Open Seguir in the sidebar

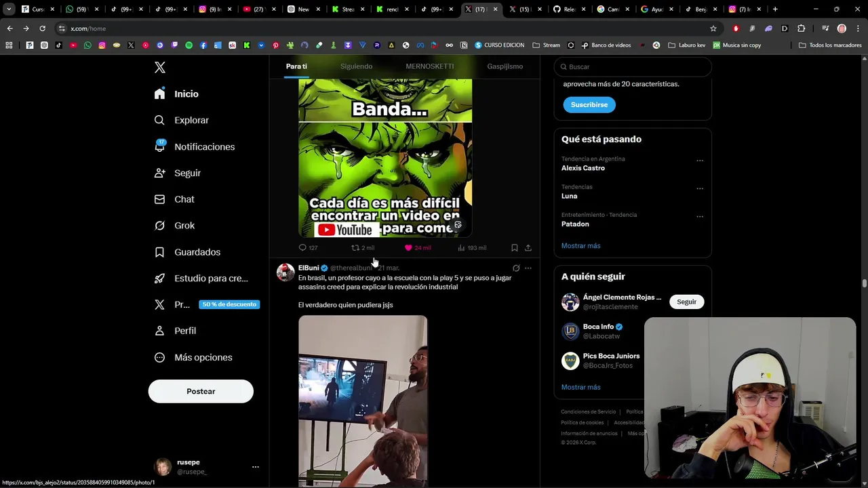(x=177, y=173)
